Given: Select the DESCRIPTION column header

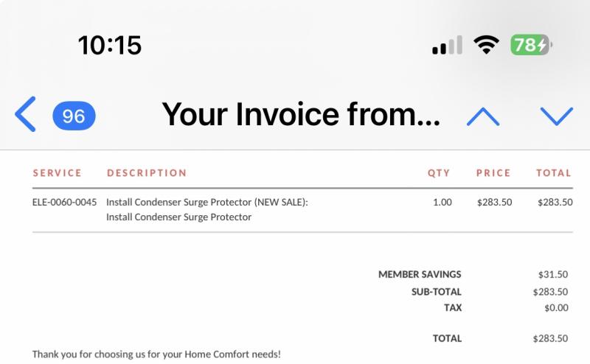Looking at the screenshot, I should click(147, 173).
